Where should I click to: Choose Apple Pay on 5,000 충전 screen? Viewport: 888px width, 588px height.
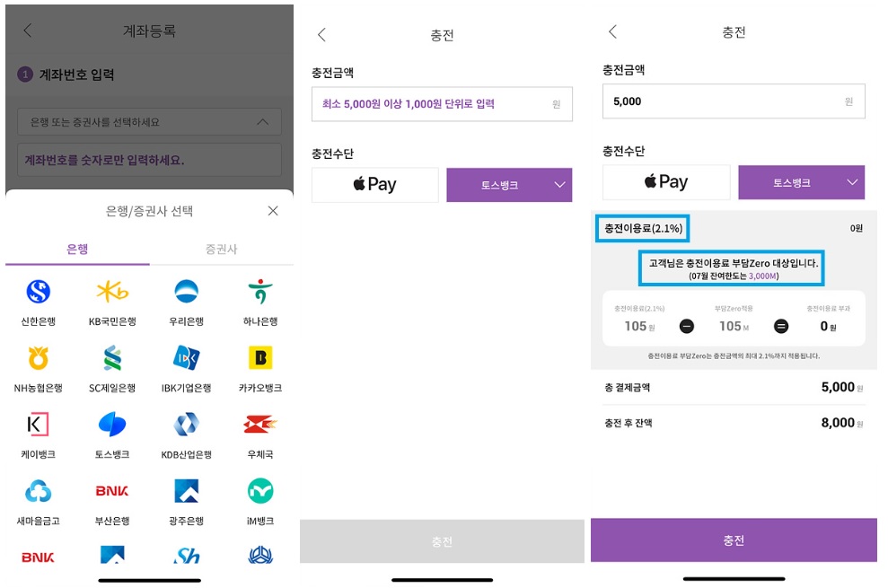pyautogui.click(x=666, y=182)
